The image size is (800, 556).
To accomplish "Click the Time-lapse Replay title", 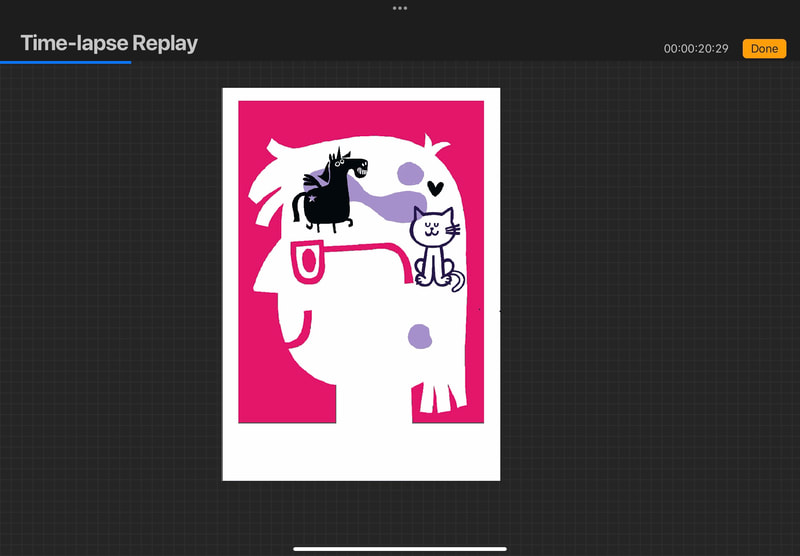I will click(x=109, y=43).
